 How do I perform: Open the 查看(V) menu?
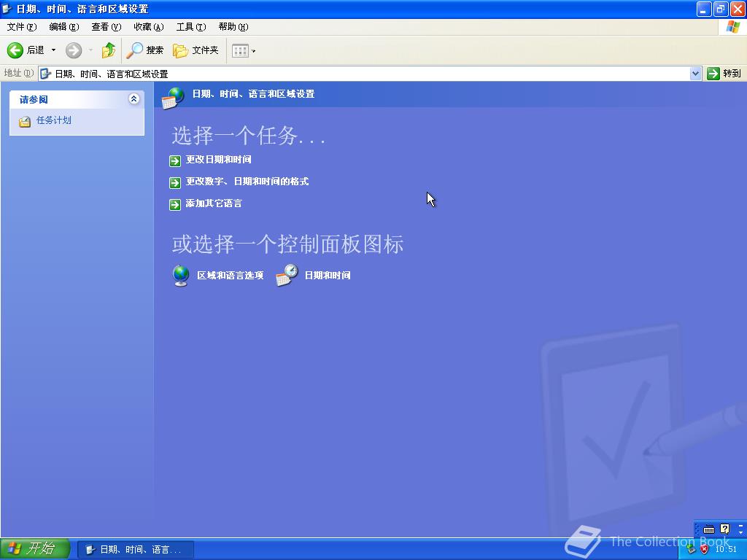coord(107,27)
